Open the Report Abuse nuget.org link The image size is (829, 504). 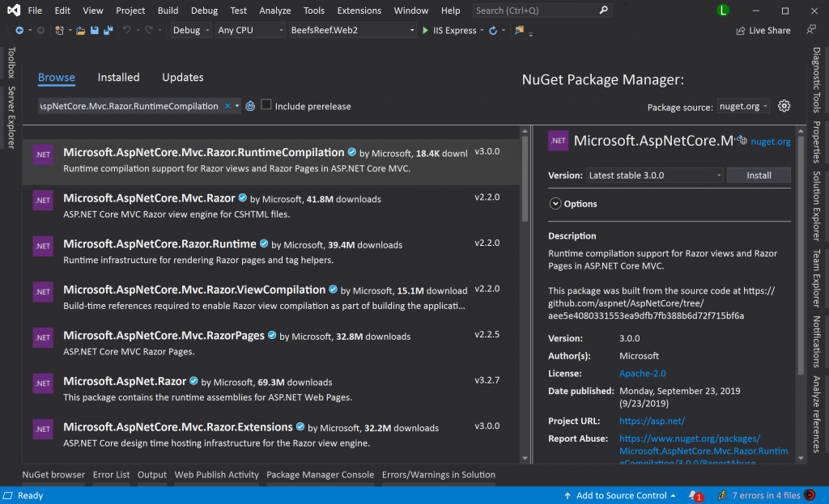pyautogui.click(x=704, y=451)
